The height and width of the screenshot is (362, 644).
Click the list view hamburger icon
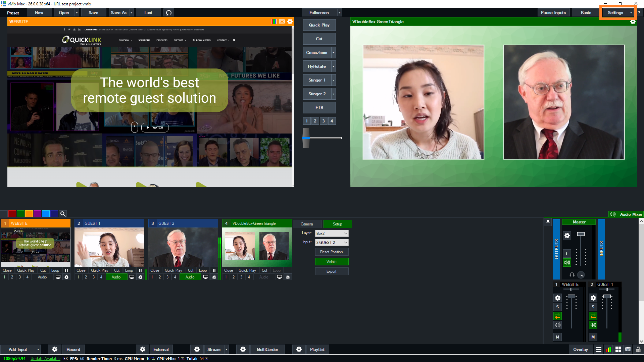click(599, 349)
